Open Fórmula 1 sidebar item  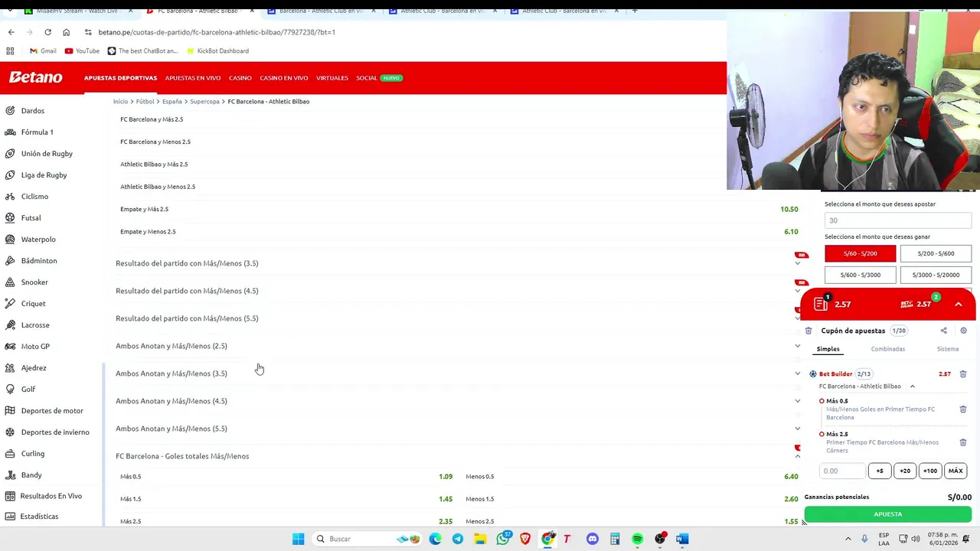[x=37, y=132]
